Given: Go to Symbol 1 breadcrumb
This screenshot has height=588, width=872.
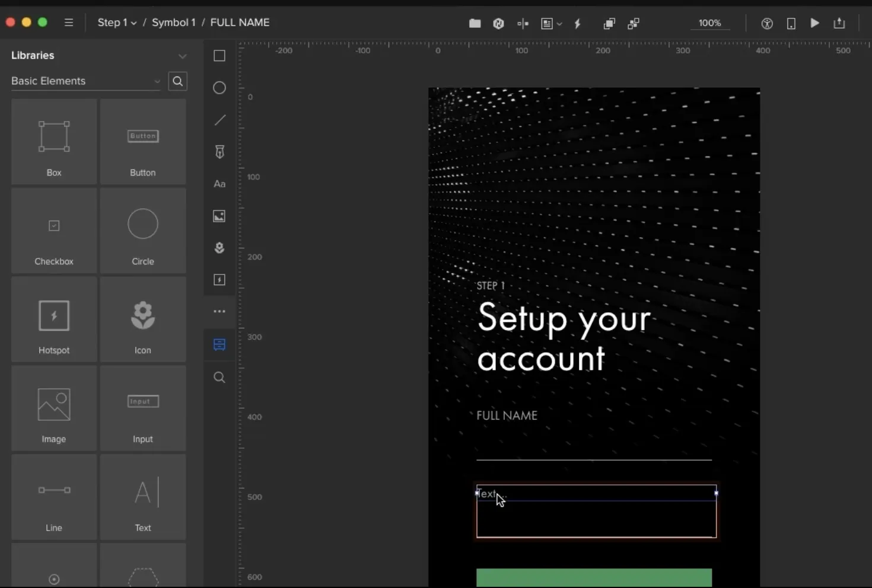Looking at the screenshot, I should (x=173, y=23).
